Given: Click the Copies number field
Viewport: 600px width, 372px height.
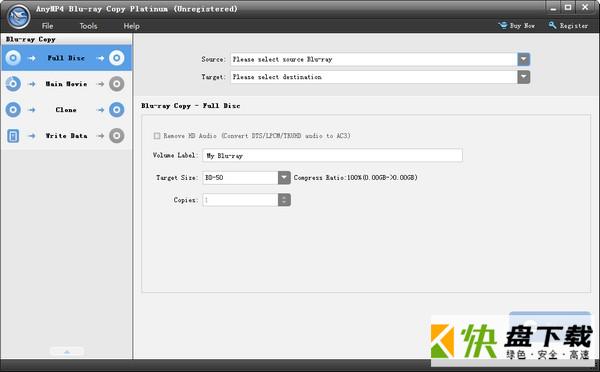Looking at the screenshot, I should (240, 200).
